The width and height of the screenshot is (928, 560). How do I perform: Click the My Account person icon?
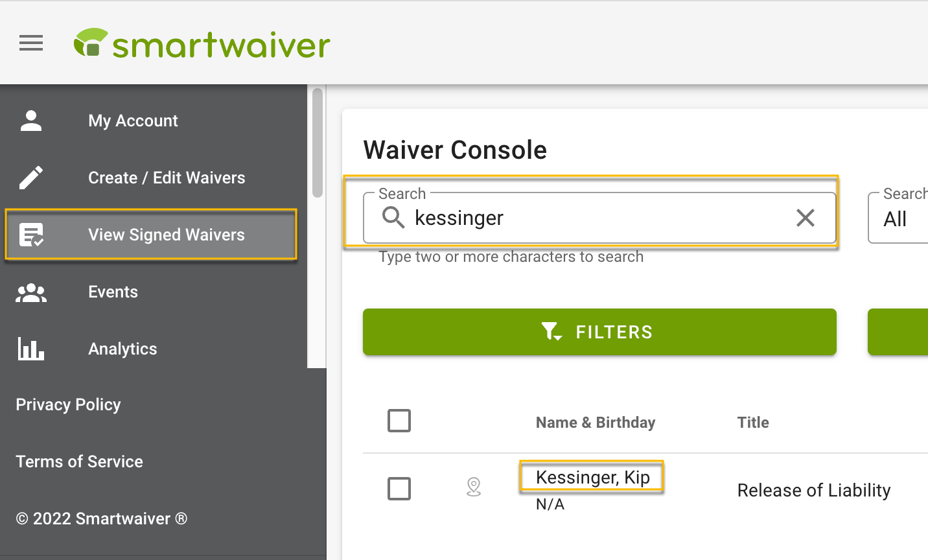coord(31,121)
